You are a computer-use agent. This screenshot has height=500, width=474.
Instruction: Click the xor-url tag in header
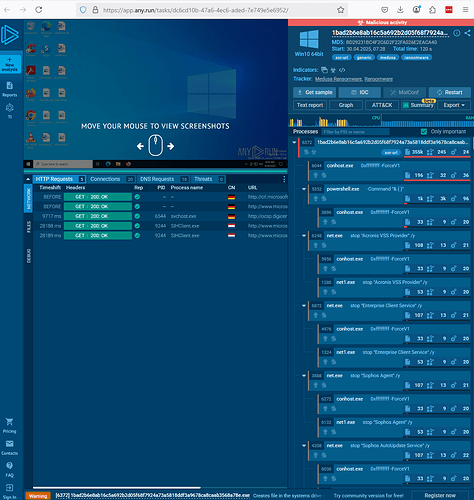pos(342,58)
